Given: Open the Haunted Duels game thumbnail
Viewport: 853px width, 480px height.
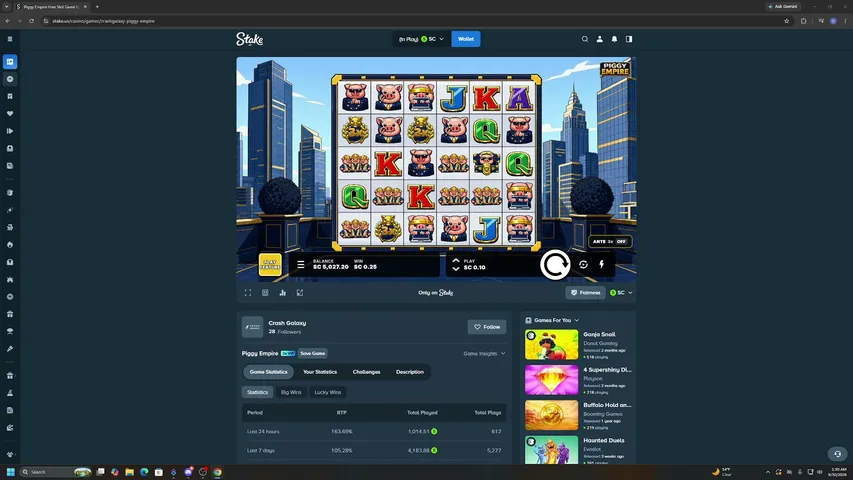Looking at the screenshot, I should (x=551, y=450).
